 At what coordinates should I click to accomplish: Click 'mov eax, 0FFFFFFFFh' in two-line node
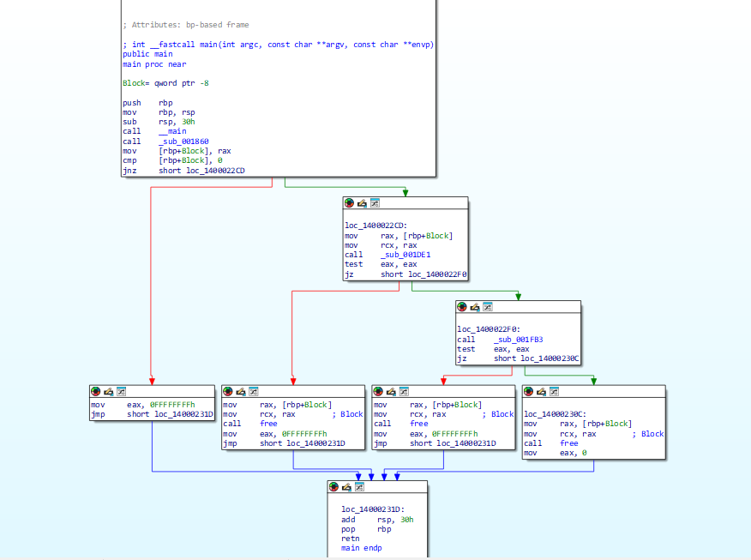[143, 405]
